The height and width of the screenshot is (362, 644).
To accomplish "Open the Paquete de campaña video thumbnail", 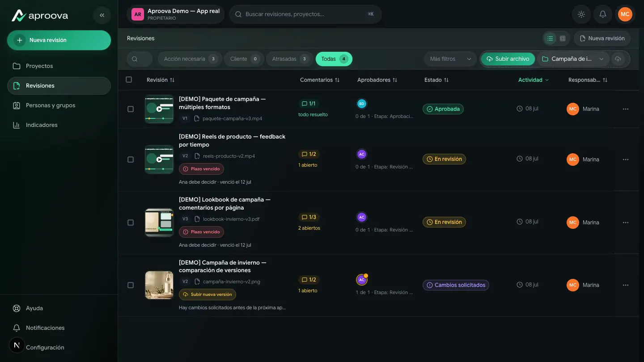I will (159, 109).
